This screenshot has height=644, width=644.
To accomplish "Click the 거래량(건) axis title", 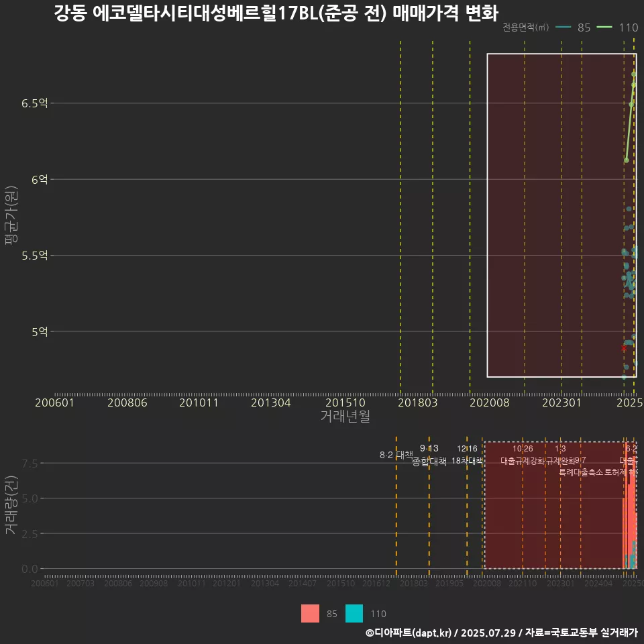I will (x=11, y=504).
